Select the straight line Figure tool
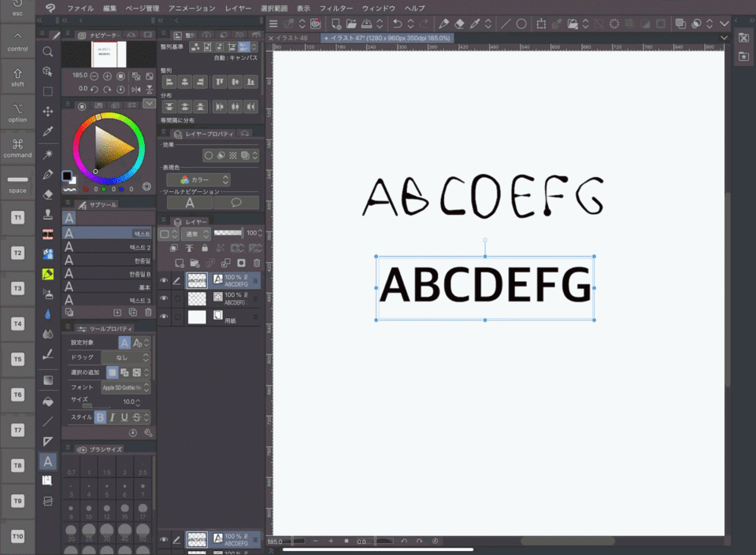This screenshot has width=756, height=555. click(48, 421)
